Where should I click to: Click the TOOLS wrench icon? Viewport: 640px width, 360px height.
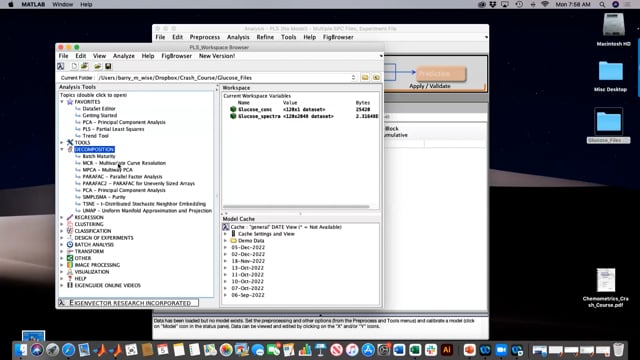(x=70, y=142)
